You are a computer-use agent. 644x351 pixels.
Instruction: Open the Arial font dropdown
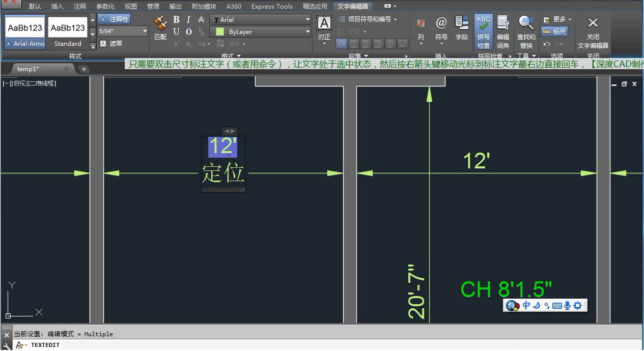point(307,19)
